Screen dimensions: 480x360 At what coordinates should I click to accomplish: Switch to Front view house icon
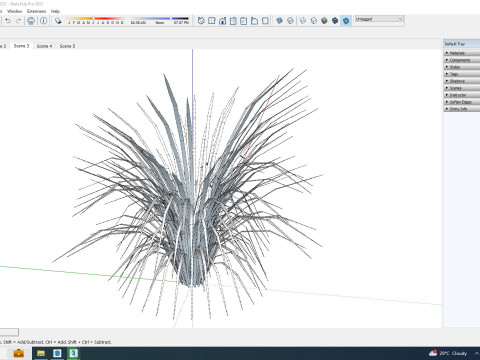click(x=222, y=21)
